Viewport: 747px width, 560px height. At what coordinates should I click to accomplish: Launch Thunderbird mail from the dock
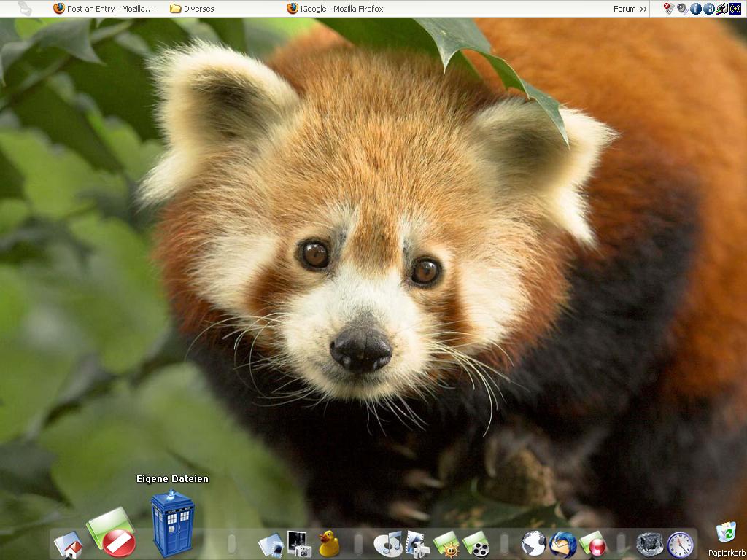coord(562,544)
